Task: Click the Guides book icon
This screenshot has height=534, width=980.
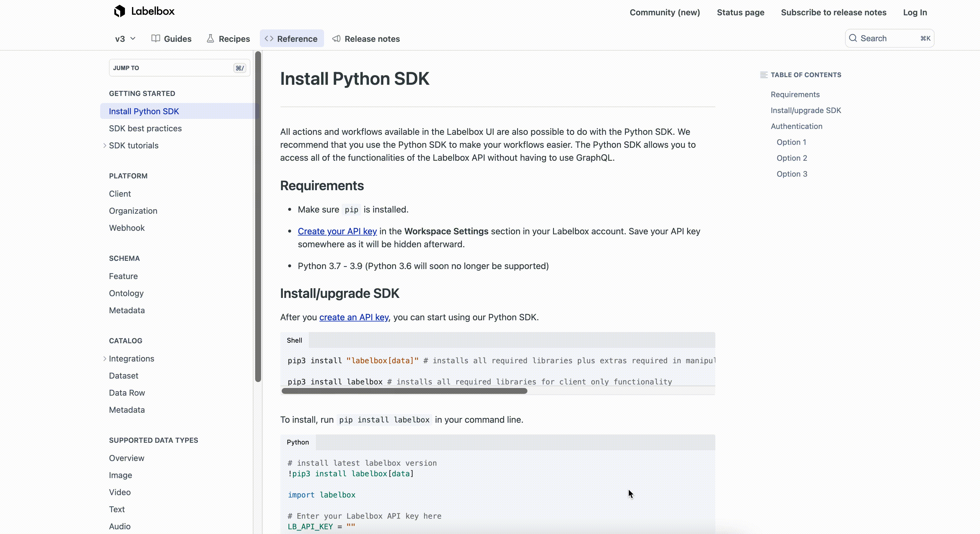Action: click(155, 38)
